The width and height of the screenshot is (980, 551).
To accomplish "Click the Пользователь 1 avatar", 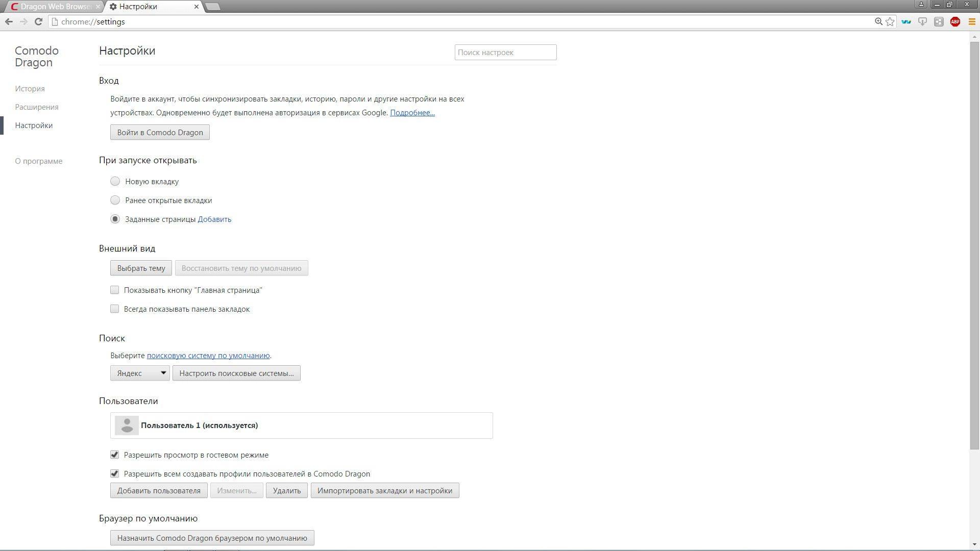I will (x=127, y=425).
